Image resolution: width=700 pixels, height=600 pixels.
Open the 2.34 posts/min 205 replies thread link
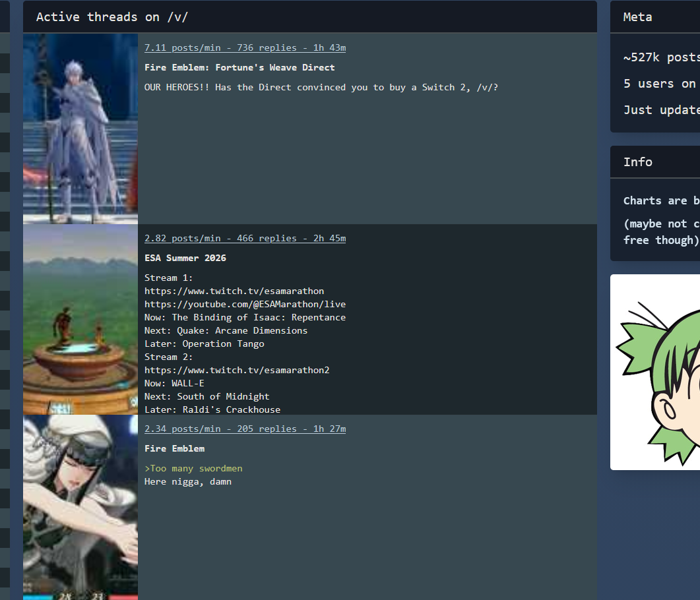pyautogui.click(x=245, y=429)
